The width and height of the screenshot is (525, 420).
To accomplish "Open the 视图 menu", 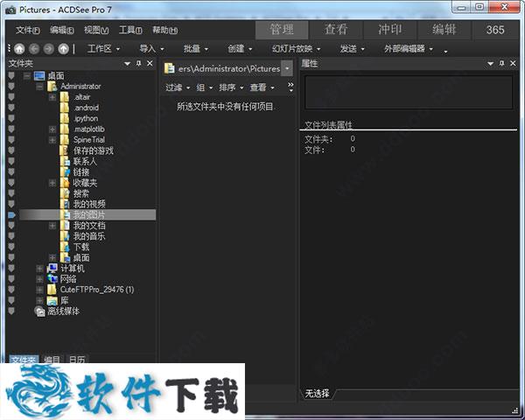I will (96, 30).
